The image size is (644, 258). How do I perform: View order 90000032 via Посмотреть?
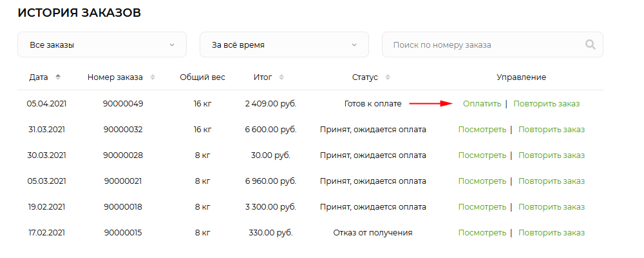pyautogui.click(x=482, y=129)
